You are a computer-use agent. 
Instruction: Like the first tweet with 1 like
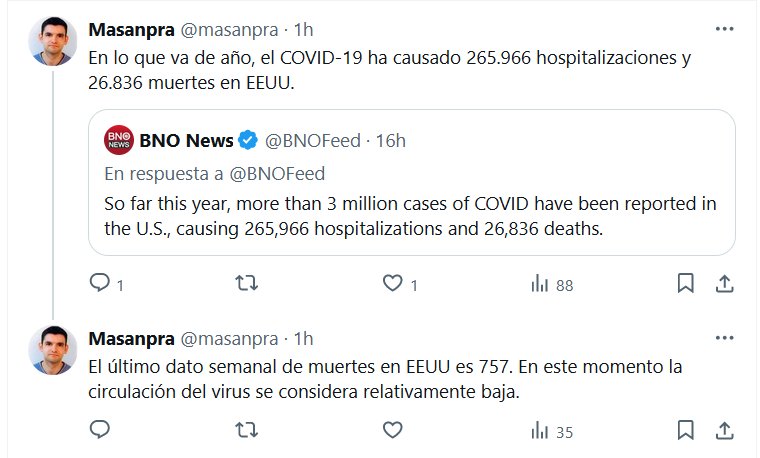tap(394, 284)
